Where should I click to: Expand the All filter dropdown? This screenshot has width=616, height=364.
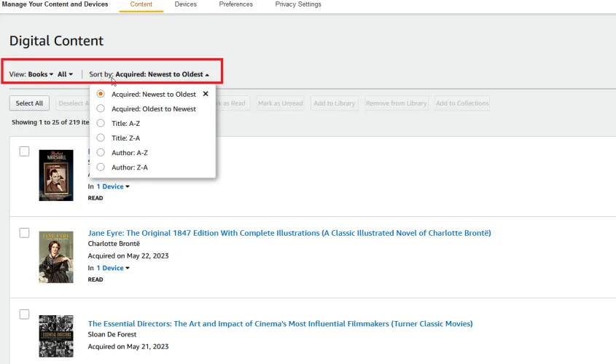click(66, 74)
